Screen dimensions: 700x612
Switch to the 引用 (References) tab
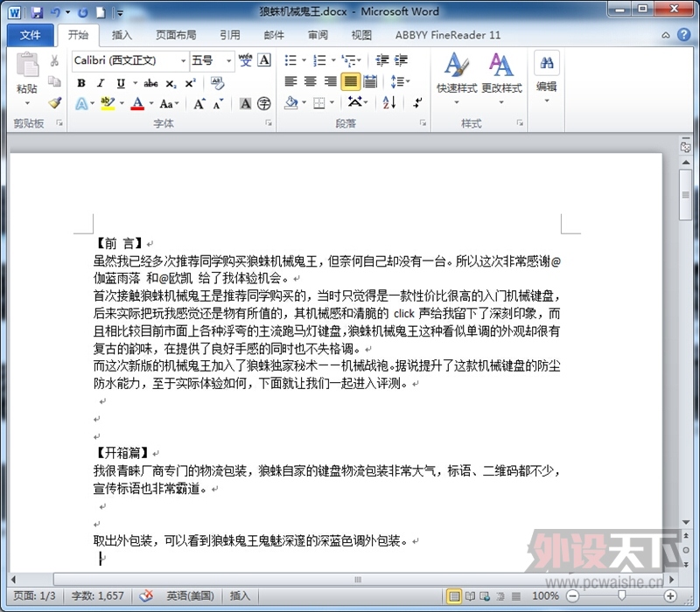[x=230, y=35]
